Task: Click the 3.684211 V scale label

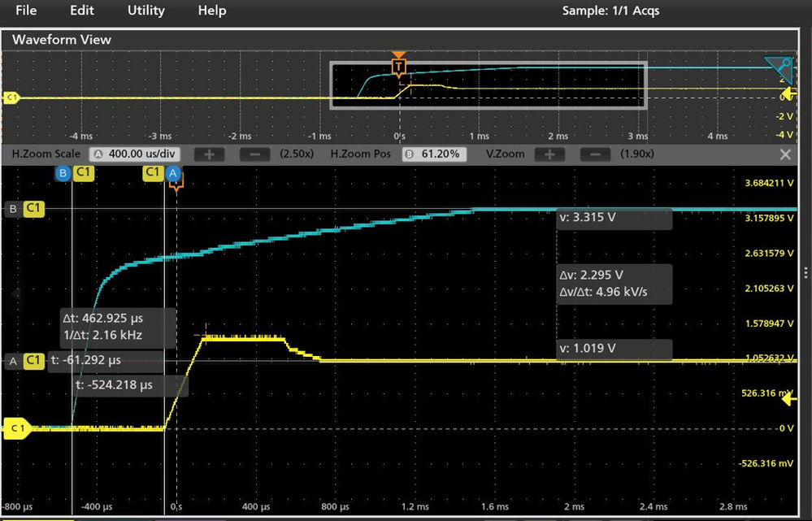Action: pos(769,183)
